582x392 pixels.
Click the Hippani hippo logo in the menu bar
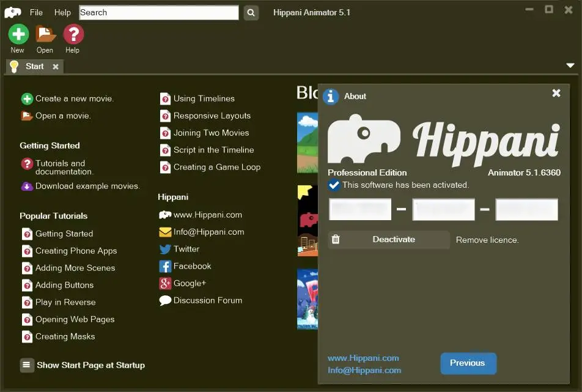pos(13,12)
